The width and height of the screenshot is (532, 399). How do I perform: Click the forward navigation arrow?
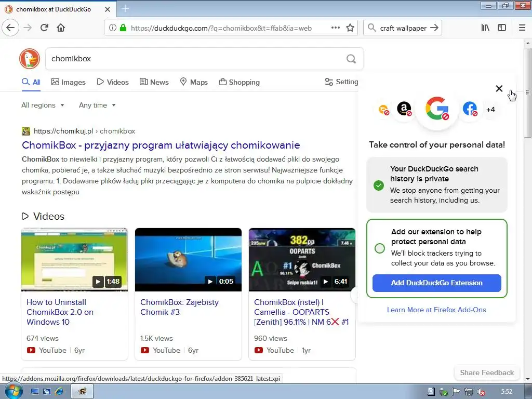pos(28,28)
